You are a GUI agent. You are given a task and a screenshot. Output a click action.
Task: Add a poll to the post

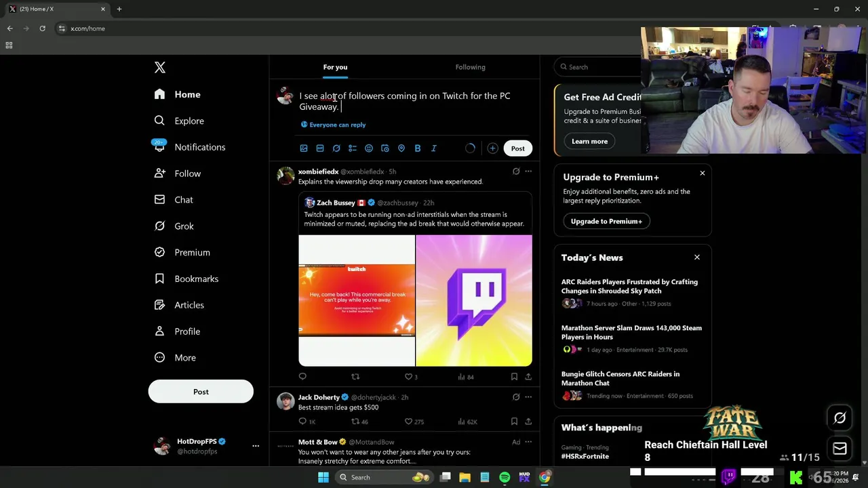353,148
